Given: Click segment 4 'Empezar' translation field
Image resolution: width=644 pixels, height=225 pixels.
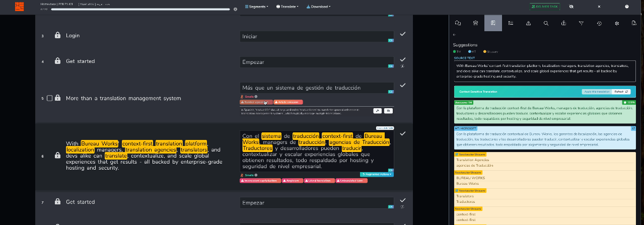Looking at the screenshot, I should pyautogui.click(x=317, y=62).
